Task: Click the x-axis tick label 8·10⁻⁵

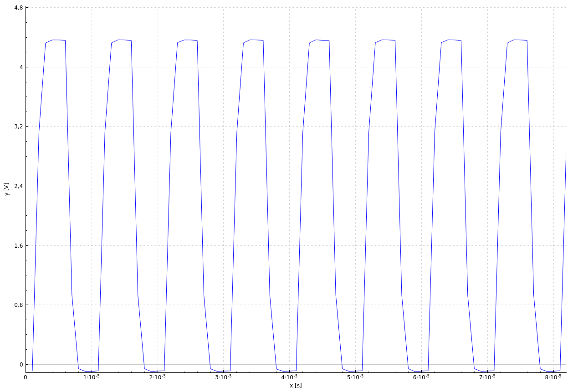Action: pos(553,377)
